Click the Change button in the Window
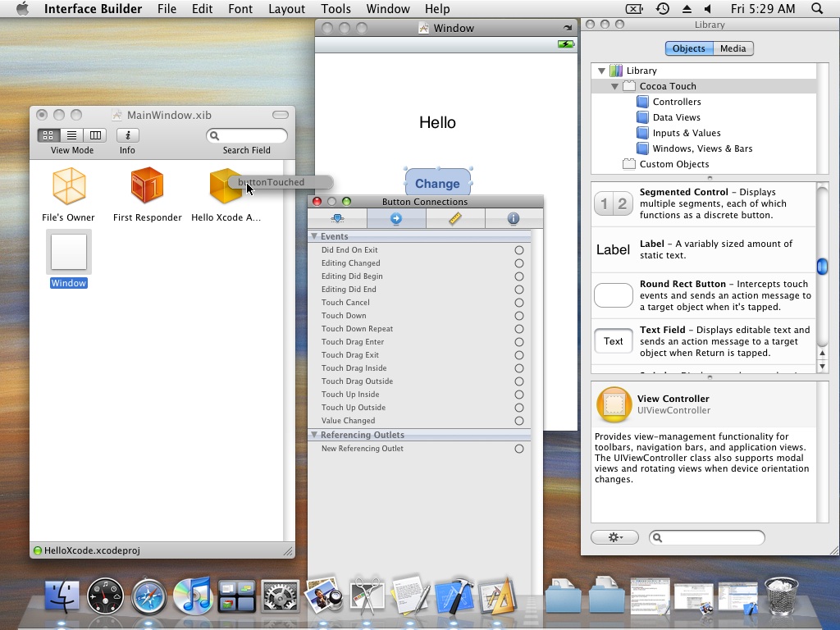 point(438,183)
